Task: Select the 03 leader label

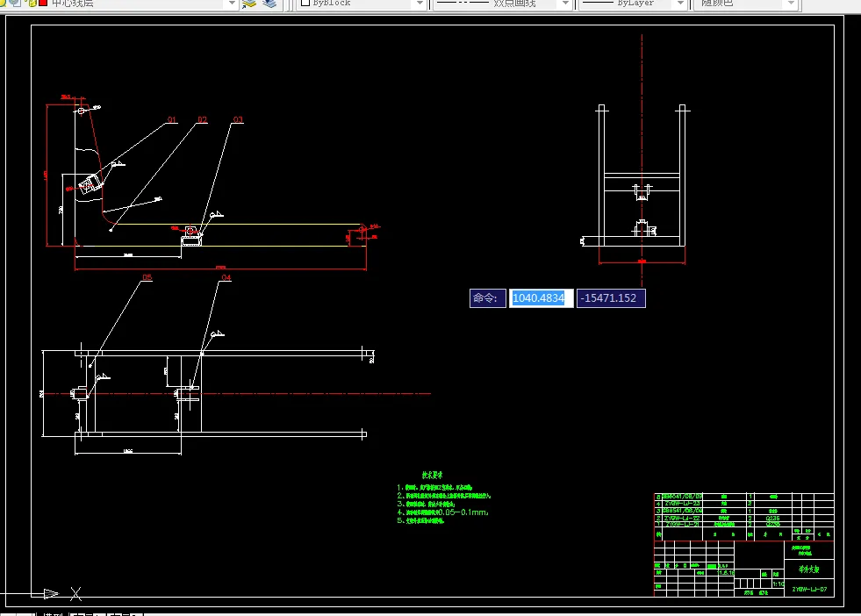Action: pyautogui.click(x=238, y=119)
